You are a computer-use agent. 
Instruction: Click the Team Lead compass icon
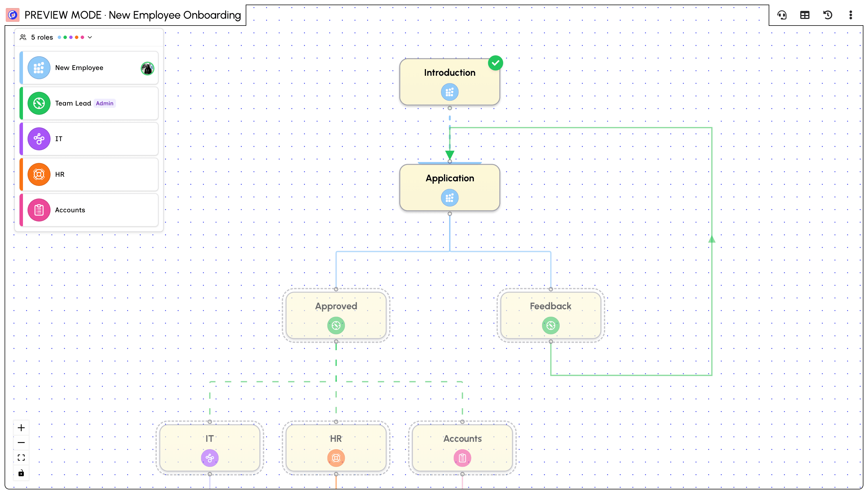tap(39, 103)
